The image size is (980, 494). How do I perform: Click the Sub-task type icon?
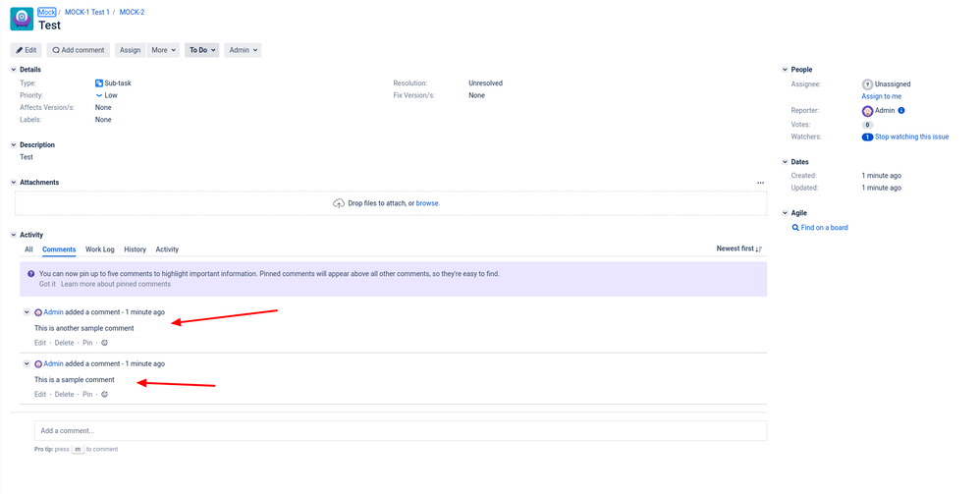[x=99, y=83]
